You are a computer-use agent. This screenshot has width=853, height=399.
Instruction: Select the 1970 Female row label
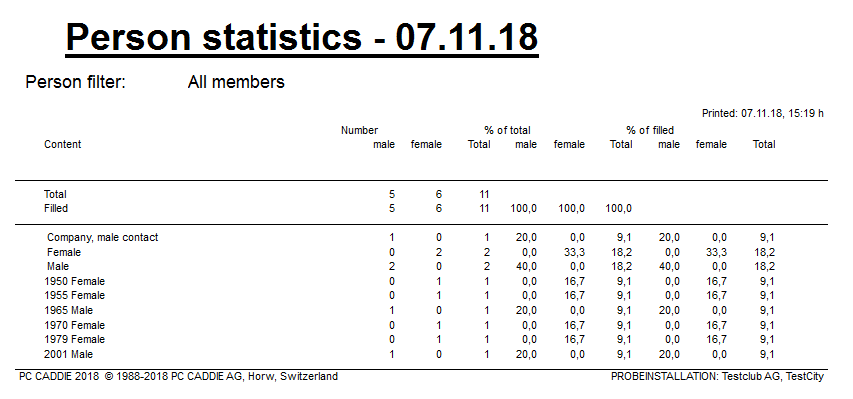[75, 325]
